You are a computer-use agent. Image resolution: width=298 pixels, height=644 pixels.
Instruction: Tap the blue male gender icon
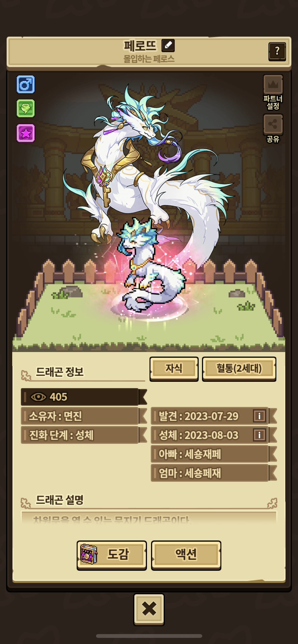pos(26,84)
